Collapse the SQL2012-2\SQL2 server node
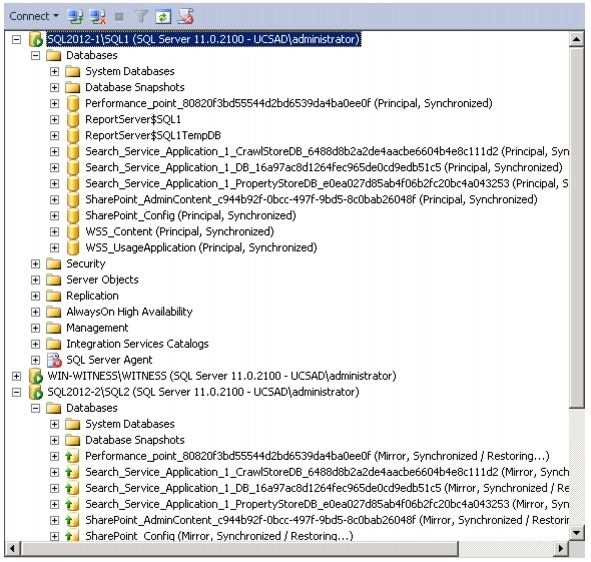Screen dimensions: 591x562 point(16,392)
